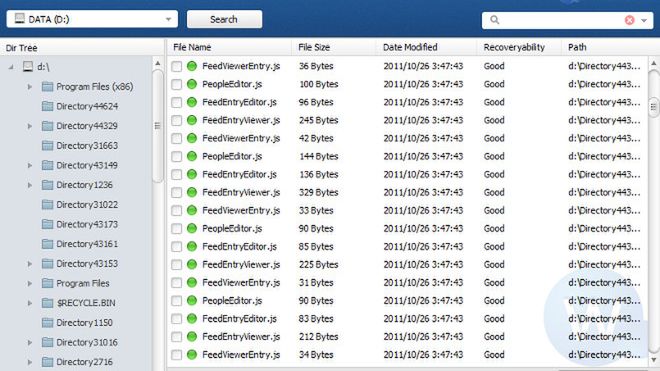Sort by Recoverability column header
660x371 pixels.
pos(519,47)
